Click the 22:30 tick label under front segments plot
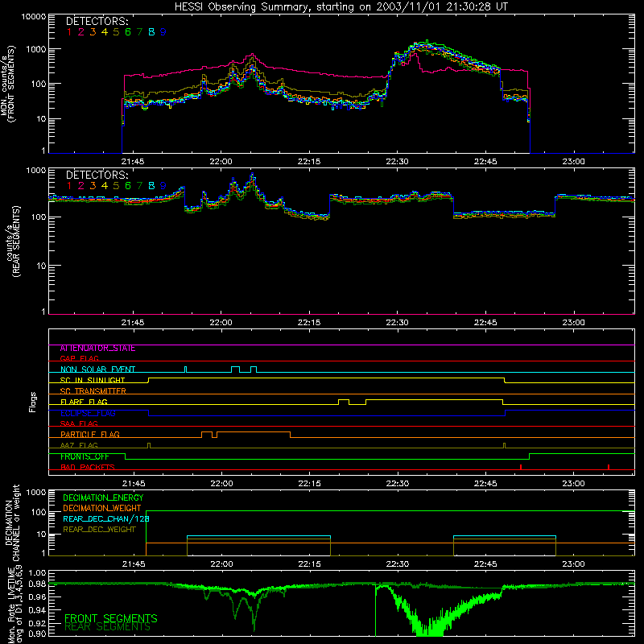Viewport: 644px width, 644px height. (x=397, y=162)
